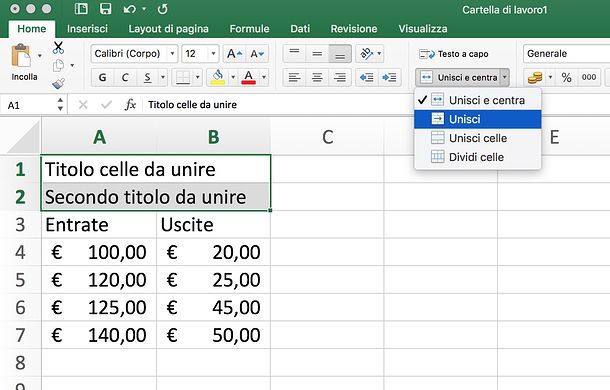Switch to Layout di pagina tab
610x390 pixels.
pyautogui.click(x=168, y=29)
